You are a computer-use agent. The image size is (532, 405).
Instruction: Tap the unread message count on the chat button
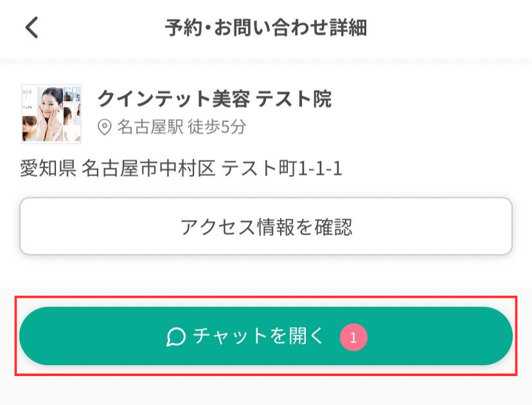(353, 337)
